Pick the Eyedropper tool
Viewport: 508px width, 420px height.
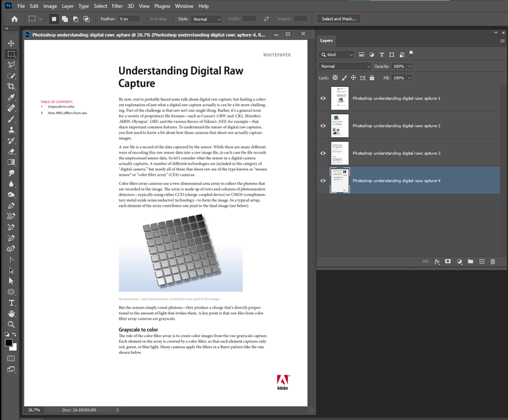(x=11, y=97)
